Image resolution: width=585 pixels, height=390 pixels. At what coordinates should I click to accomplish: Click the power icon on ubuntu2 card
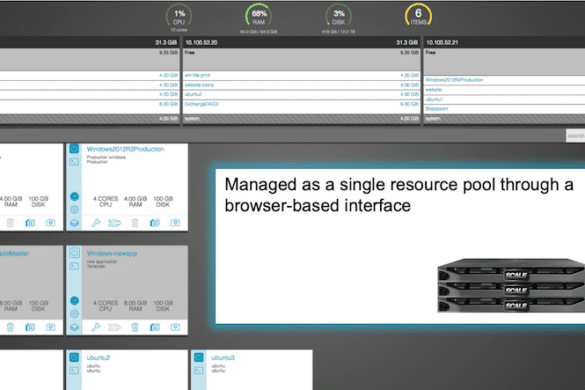(74, 357)
